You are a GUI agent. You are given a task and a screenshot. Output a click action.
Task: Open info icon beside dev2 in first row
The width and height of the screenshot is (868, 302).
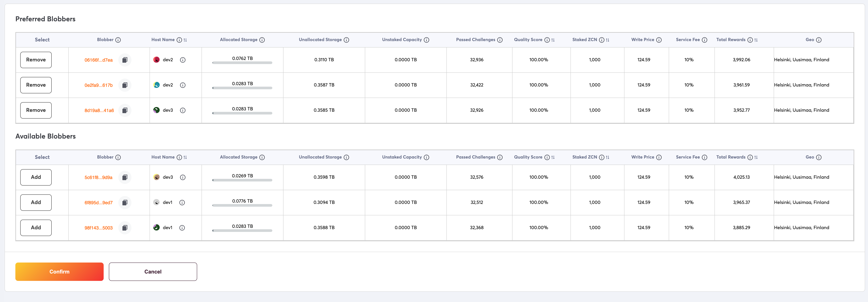pyautogui.click(x=183, y=60)
